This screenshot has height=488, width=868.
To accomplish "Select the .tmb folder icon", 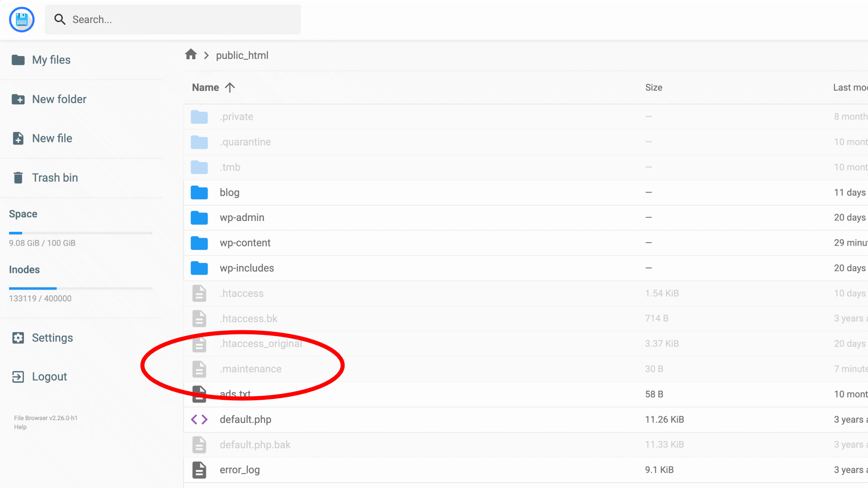I will point(199,167).
